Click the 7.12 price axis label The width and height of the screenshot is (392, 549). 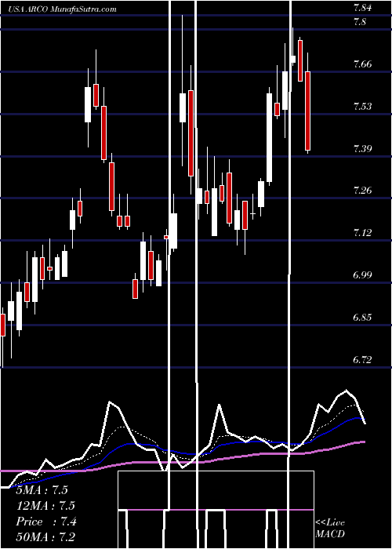coord(362,233)
